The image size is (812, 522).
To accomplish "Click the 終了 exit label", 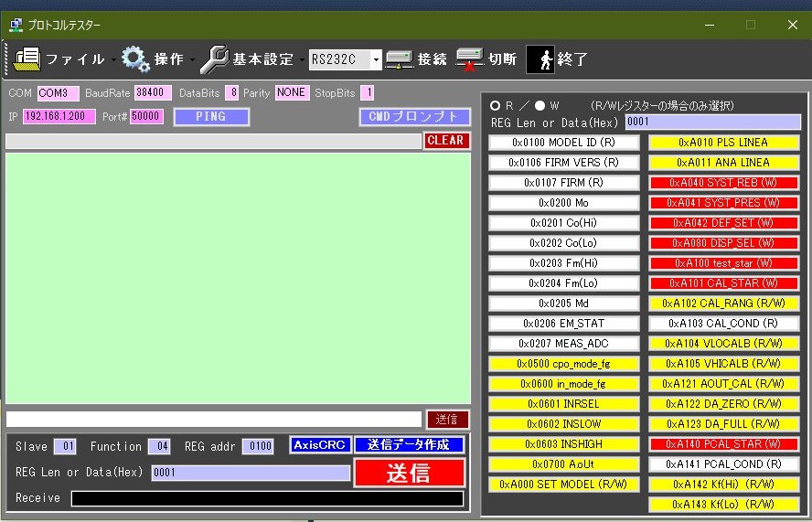I will 572,59.
